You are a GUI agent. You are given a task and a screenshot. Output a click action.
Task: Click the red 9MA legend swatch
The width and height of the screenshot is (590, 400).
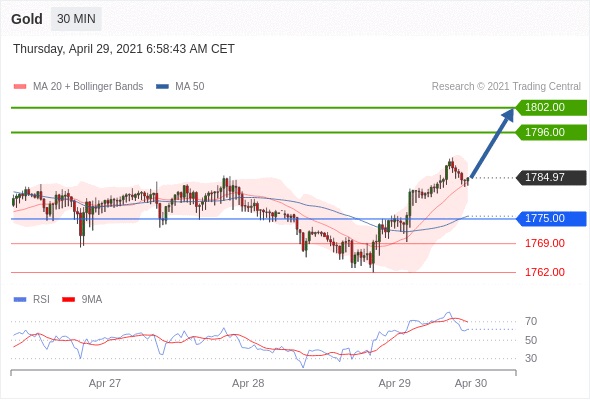click(68, 300)
